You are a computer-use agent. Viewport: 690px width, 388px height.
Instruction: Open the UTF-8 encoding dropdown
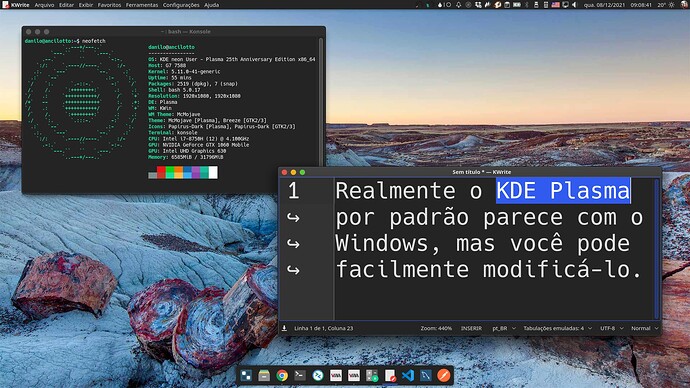(612, 328)
